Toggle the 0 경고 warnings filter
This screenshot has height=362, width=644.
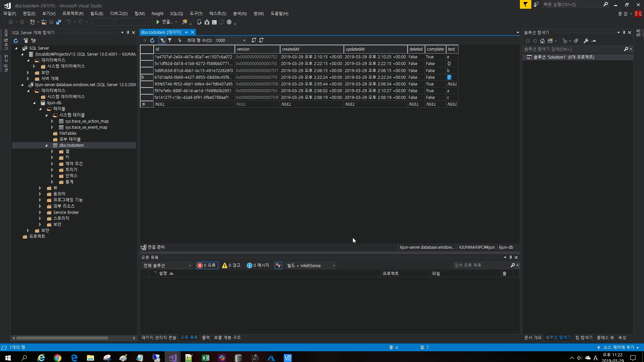tap(231, 265)
